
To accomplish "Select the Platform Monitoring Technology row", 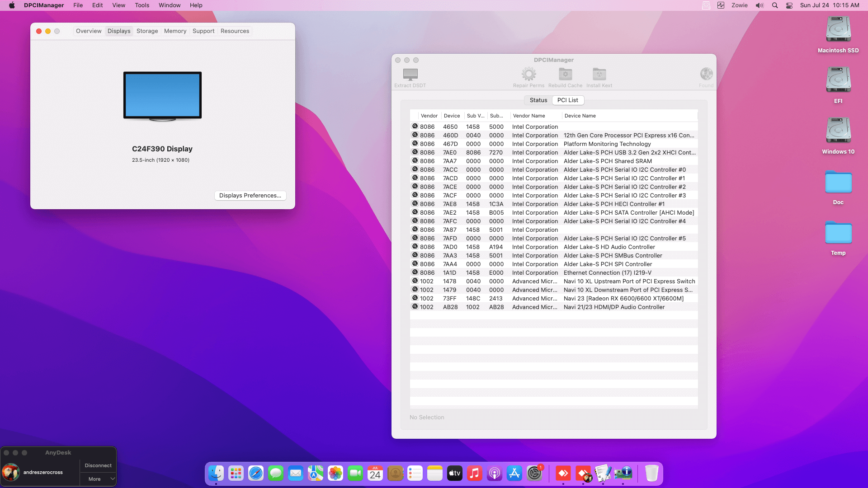I will (x=554, y=144).
